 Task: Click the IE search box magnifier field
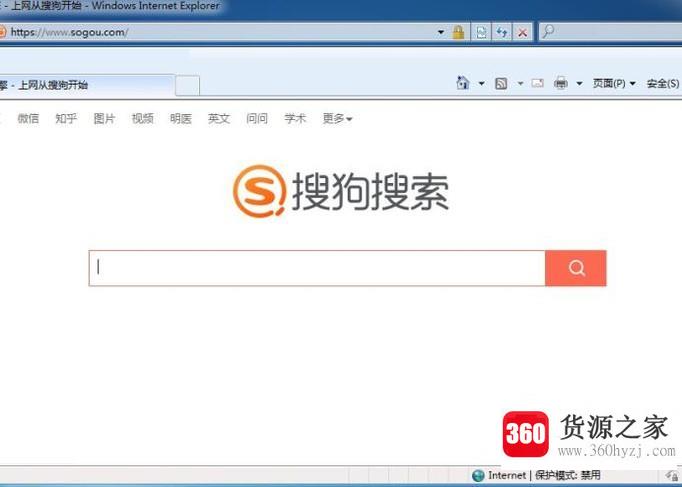pos(611,32)
